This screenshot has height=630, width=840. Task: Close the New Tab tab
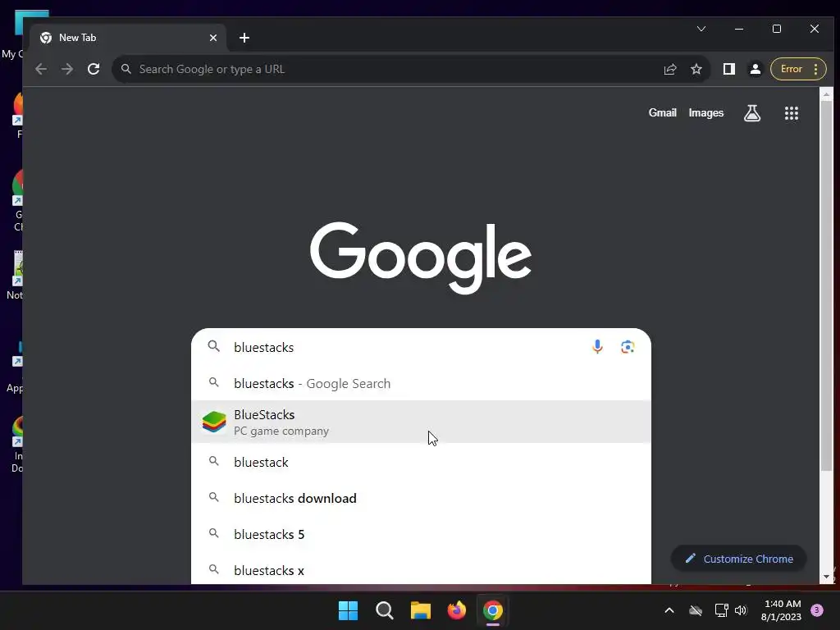(x=213, y=38)
